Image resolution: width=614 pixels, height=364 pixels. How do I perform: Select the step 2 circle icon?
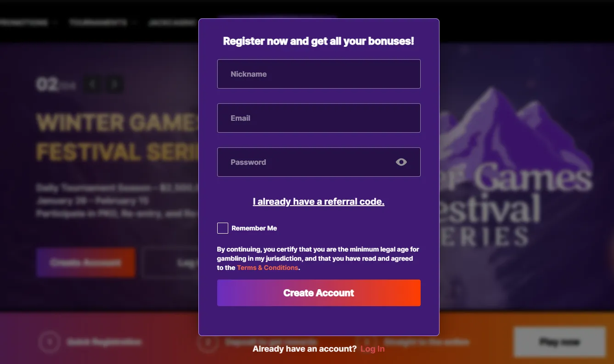tap(208, 342)
